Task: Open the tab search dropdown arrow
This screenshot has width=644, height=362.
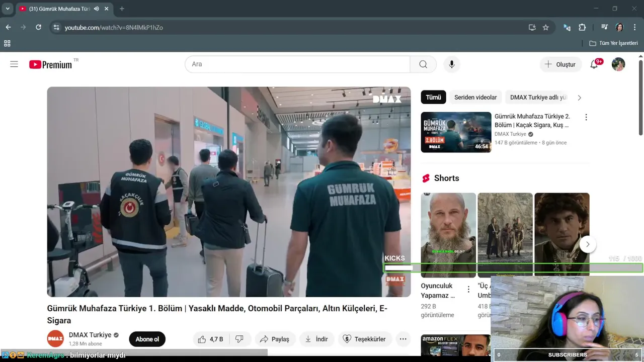Action: pos(8,9)
